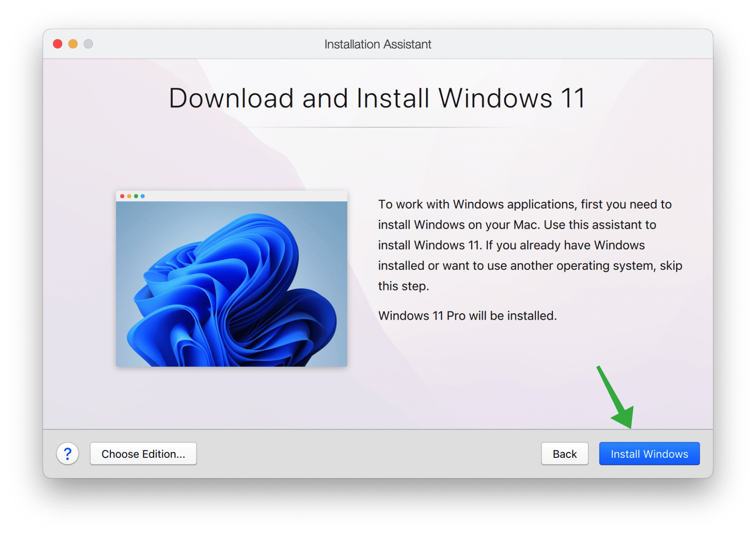Click the Download and Install Windows 11 heading
The width and height of the screenshot is (756, 535).
tap(377, 98)
